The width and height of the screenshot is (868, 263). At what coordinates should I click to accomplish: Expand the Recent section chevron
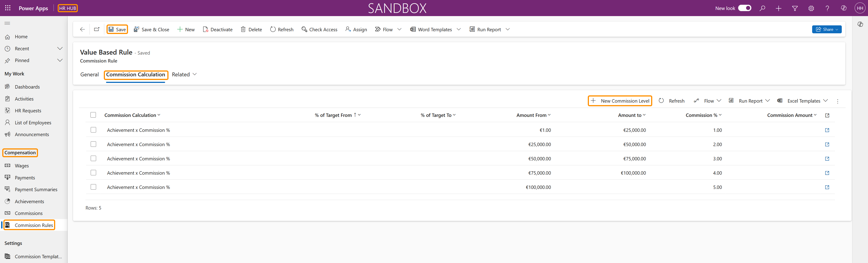60,49
